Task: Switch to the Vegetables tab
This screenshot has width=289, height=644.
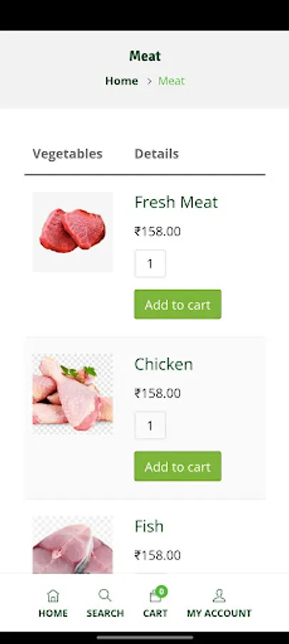Action: [x=67, y=154]
